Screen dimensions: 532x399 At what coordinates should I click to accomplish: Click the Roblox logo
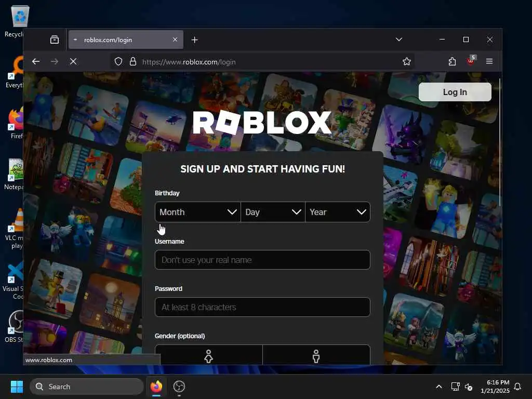262,122
